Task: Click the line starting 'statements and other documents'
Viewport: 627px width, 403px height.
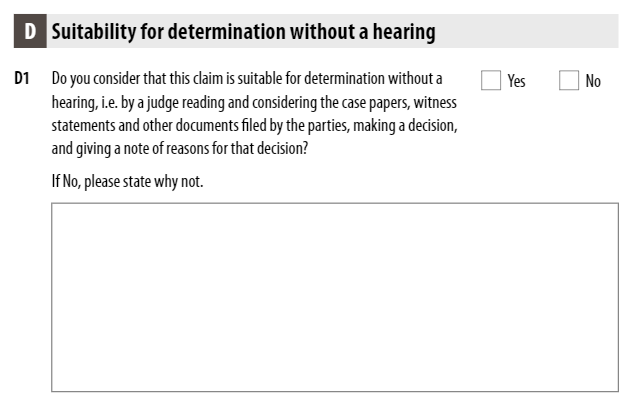Action: point(254,126)
